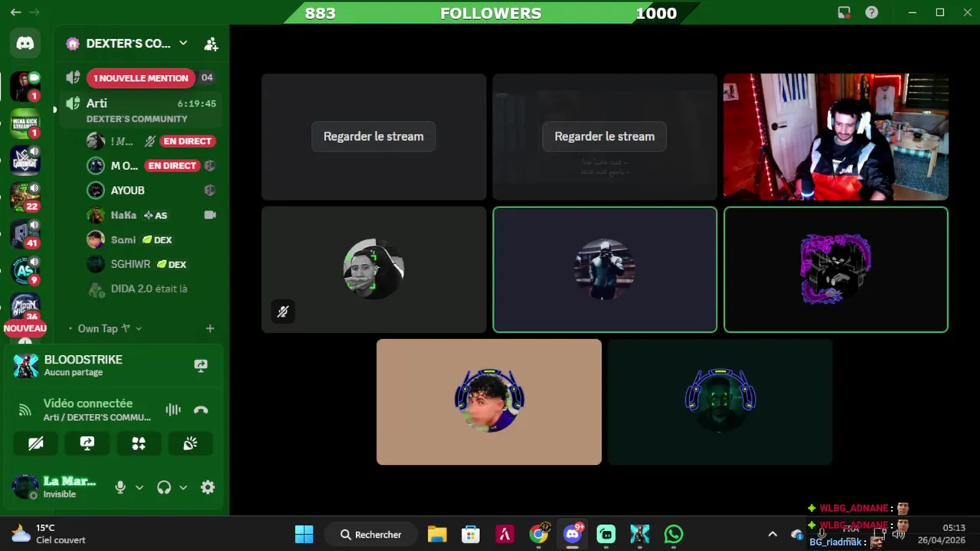This screenshot has height=551, width=980.
Task: Go back with the title bar arrow
Action: [15, 12]
